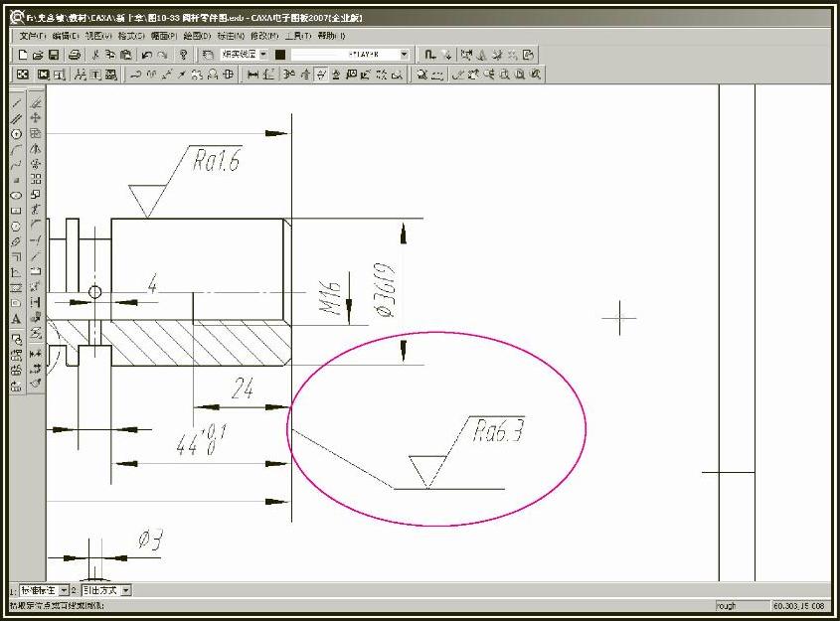The image size is (840, 621).
Task: Select the Rotate edit tool
Action: (36, 164)
